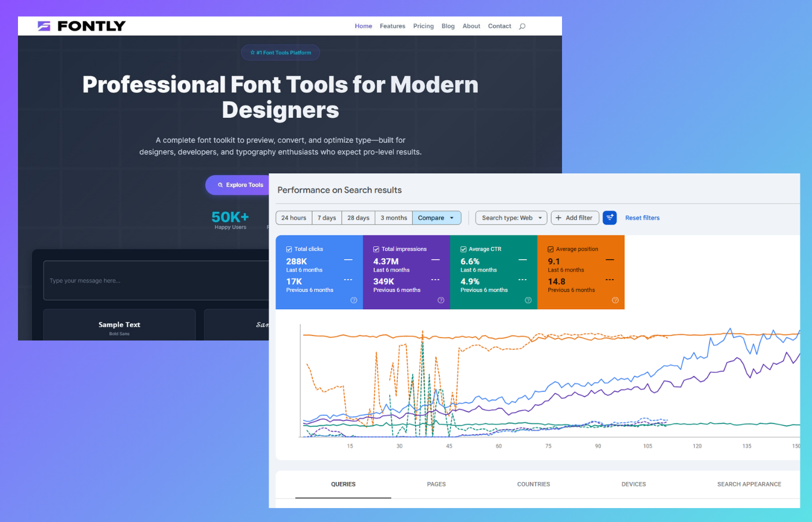This screenshot has width=812, height=522.
Task: Click the Add filter button
Action: [x=575, y=218]
